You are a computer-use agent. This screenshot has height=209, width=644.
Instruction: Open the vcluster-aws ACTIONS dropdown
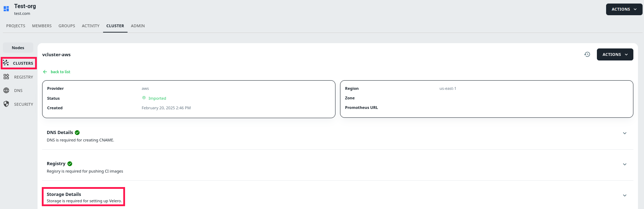click(615, 54)
